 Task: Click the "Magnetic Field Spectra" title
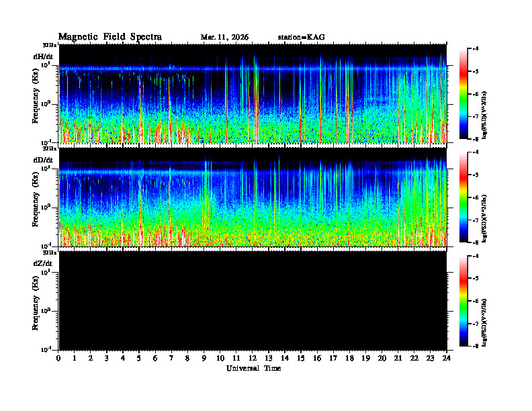tap(110, 37)
